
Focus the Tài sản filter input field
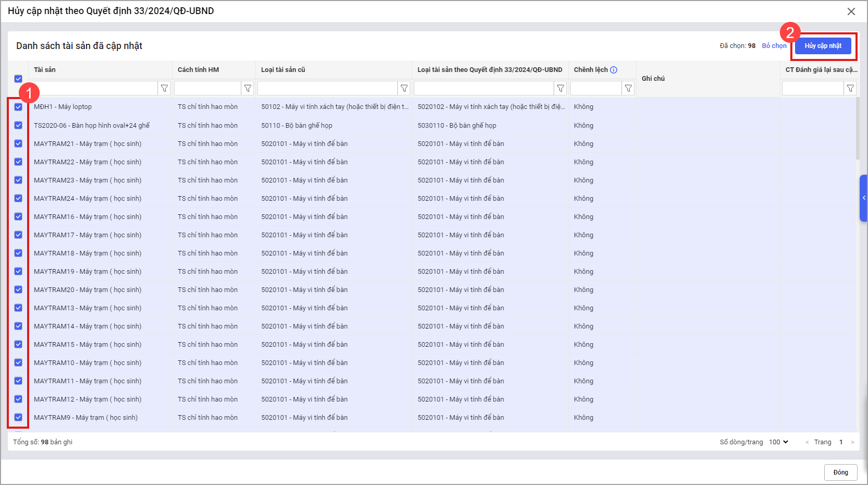point(95,89)
